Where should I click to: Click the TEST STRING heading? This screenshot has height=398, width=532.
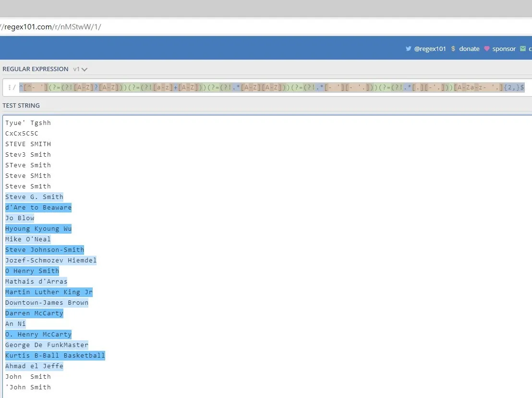click(x=21, y=106)
